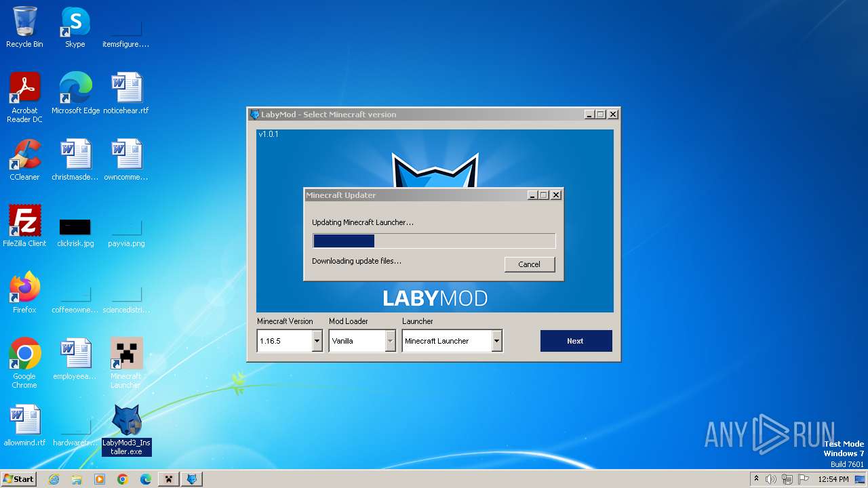Click the update download progress bar
Screen dimensions: 868x488
[x=434, y=241]
